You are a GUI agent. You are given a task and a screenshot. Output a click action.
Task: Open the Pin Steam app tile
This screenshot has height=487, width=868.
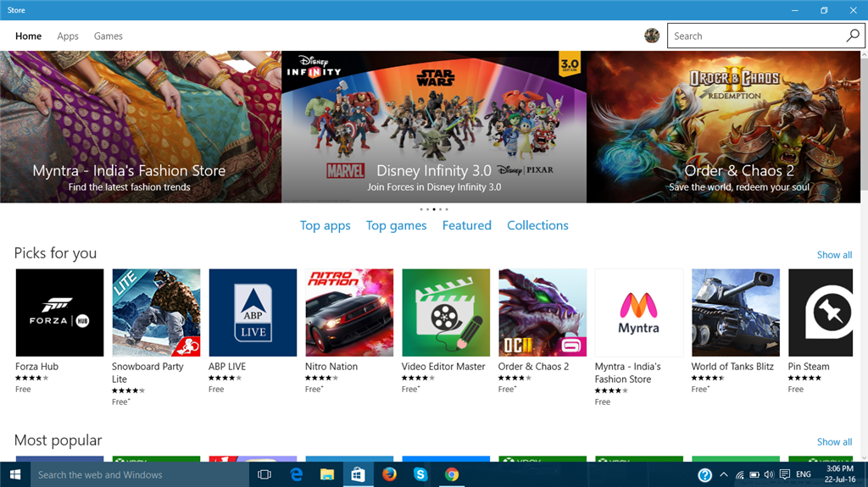821,313
